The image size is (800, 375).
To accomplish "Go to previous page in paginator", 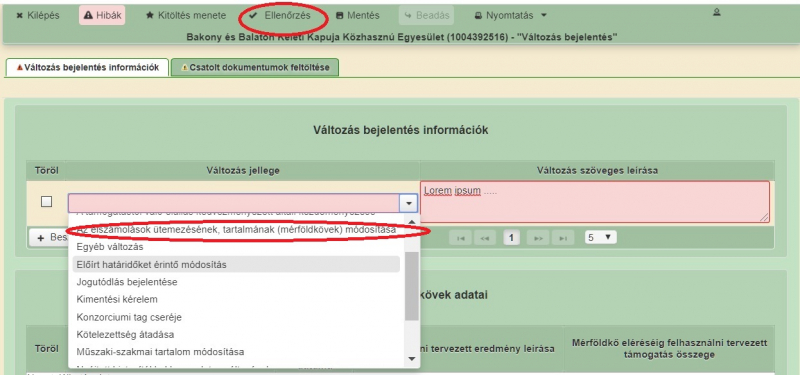I will point(485,238).
